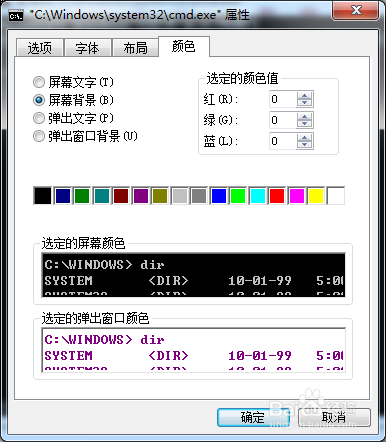Viewport: 386px width, 442px height.
Task: Pick the magenta color swatch
Action: [x=297, y=196]
